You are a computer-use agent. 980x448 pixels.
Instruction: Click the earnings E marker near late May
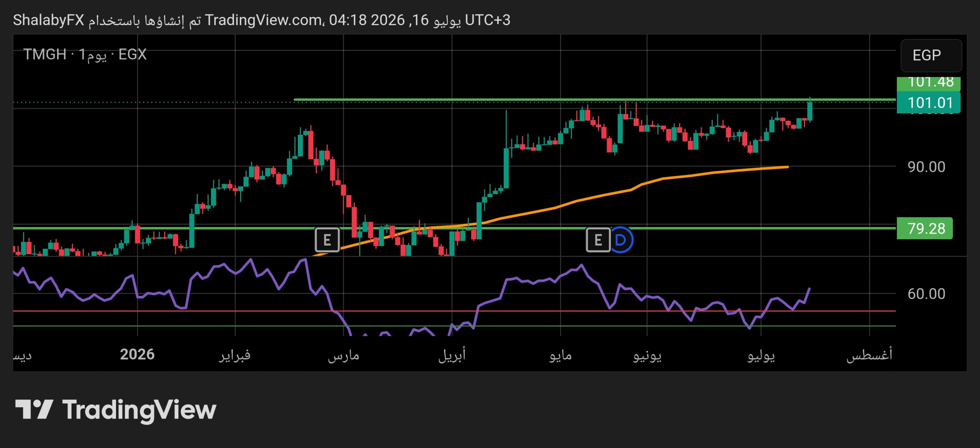598,240
